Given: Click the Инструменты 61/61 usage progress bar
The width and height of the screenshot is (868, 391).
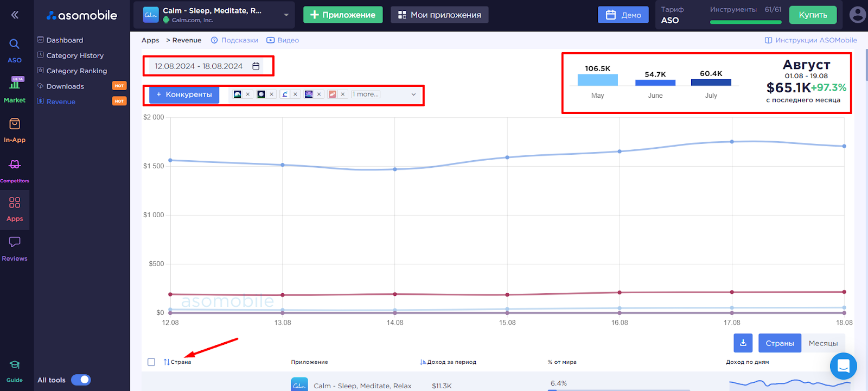Looking at the screenshot, I should [746, 22].
